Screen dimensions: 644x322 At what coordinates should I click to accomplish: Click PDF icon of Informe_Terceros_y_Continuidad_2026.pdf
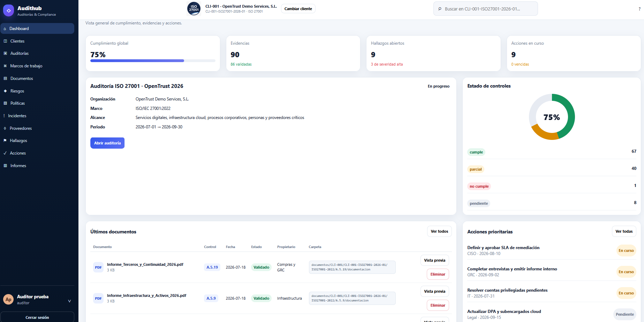pyautogui.click(x=98, y=267)
